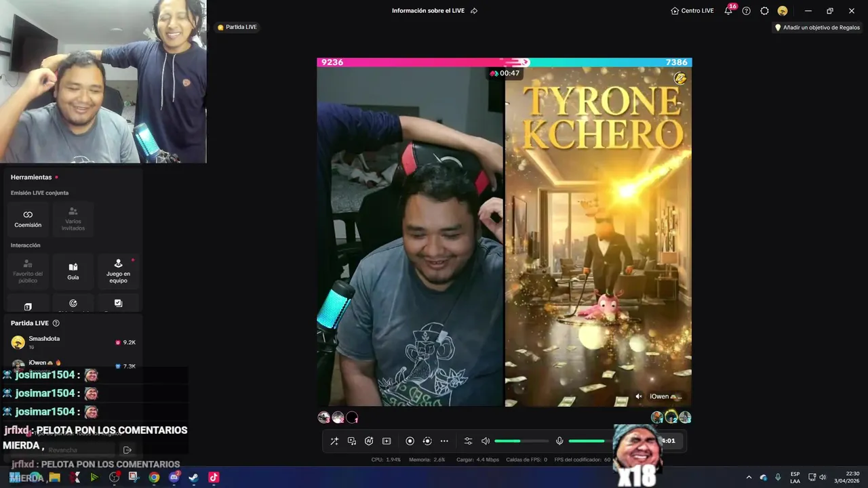Select Smashdota in the Partida LIVE list

[x=73, y=342]
